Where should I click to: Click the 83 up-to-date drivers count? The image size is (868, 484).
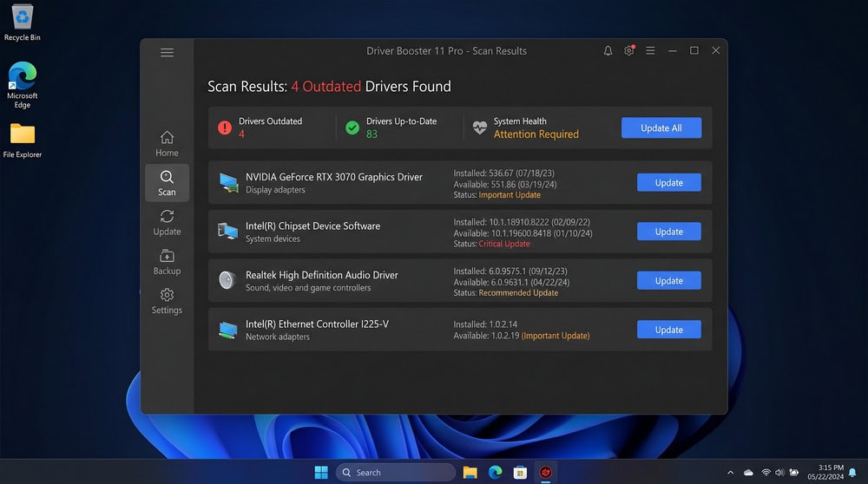[372, 134]
